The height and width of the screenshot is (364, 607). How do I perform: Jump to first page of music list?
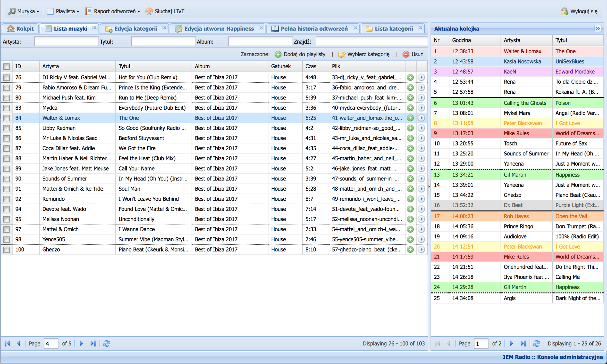(7, 343)
